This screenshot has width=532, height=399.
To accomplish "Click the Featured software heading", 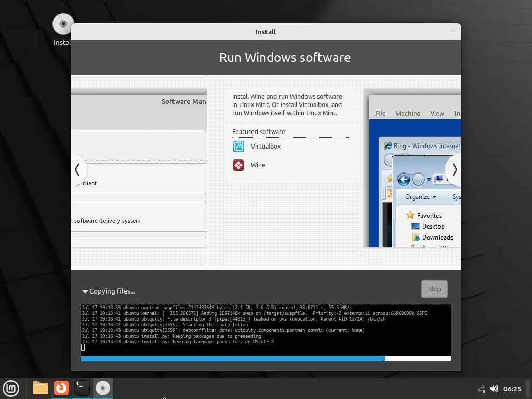I will point(259,131).
